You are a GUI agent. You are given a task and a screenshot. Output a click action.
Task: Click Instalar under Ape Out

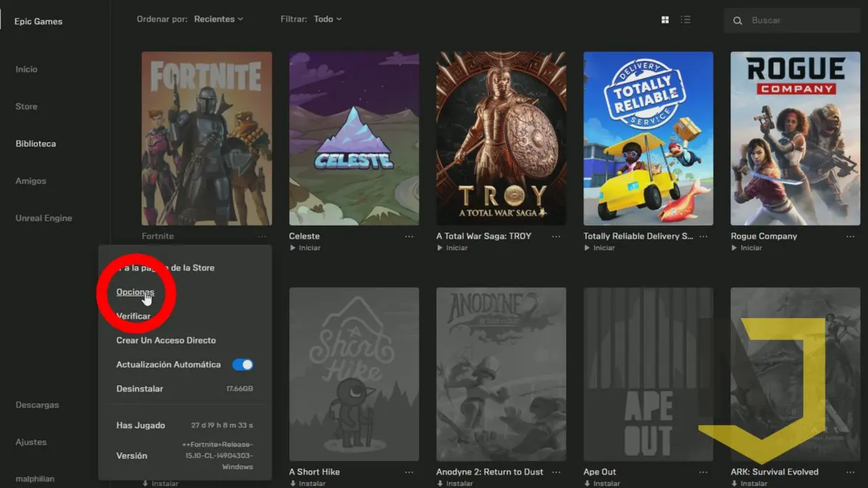coord(606,484)
